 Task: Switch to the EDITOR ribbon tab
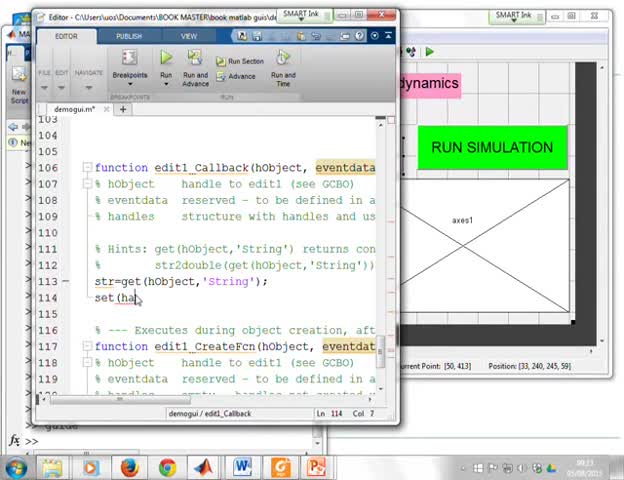pos(66,36)
